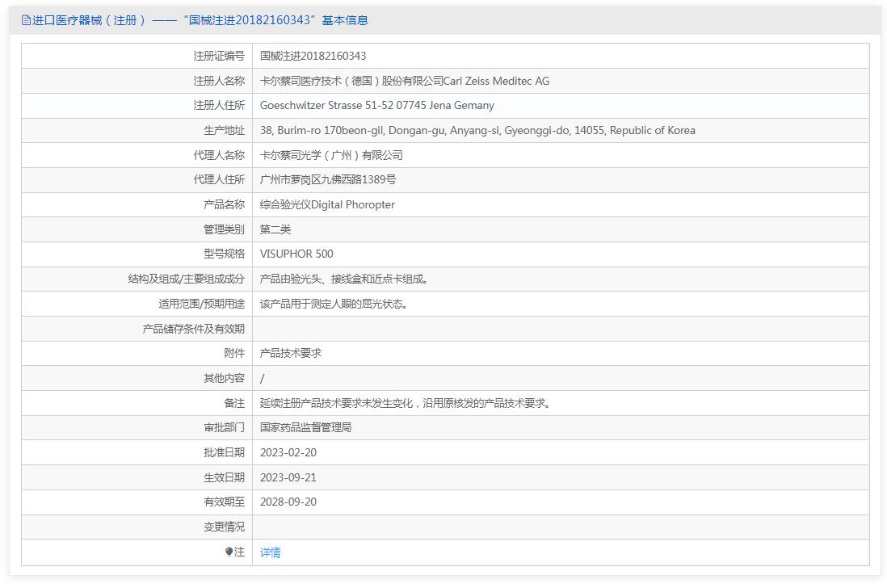This screenshot has width=887, height=588.
Task: Select the 代理人名称 row label
Action: 219,155
